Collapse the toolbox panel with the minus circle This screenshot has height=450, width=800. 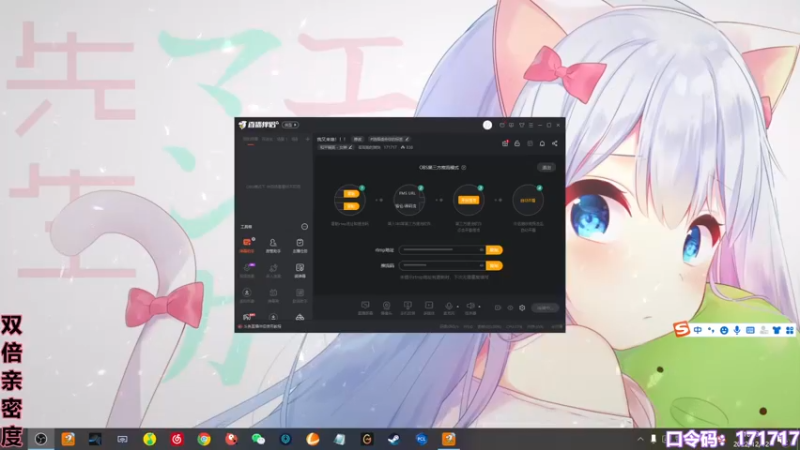pos(305,227)
